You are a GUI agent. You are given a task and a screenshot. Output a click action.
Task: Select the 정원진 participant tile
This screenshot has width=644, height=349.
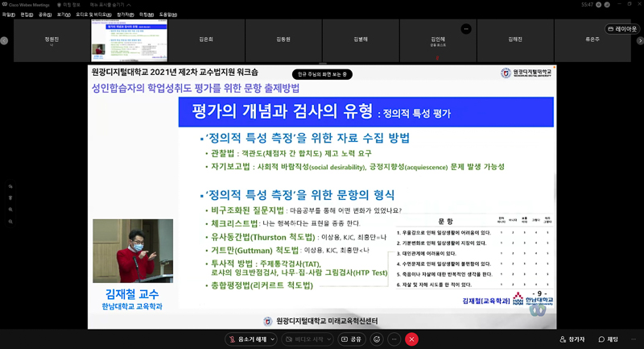pos(52,40)
